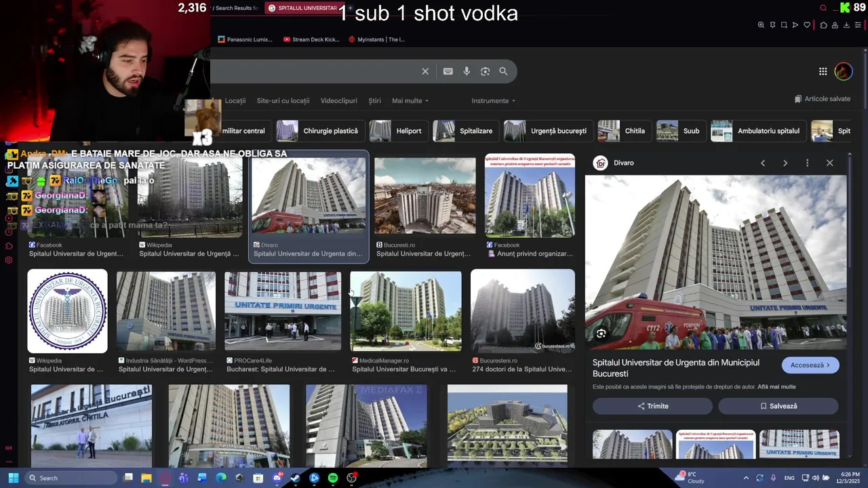Bookmark page with the heart icon
868x488 pixels.
point(807,25)
